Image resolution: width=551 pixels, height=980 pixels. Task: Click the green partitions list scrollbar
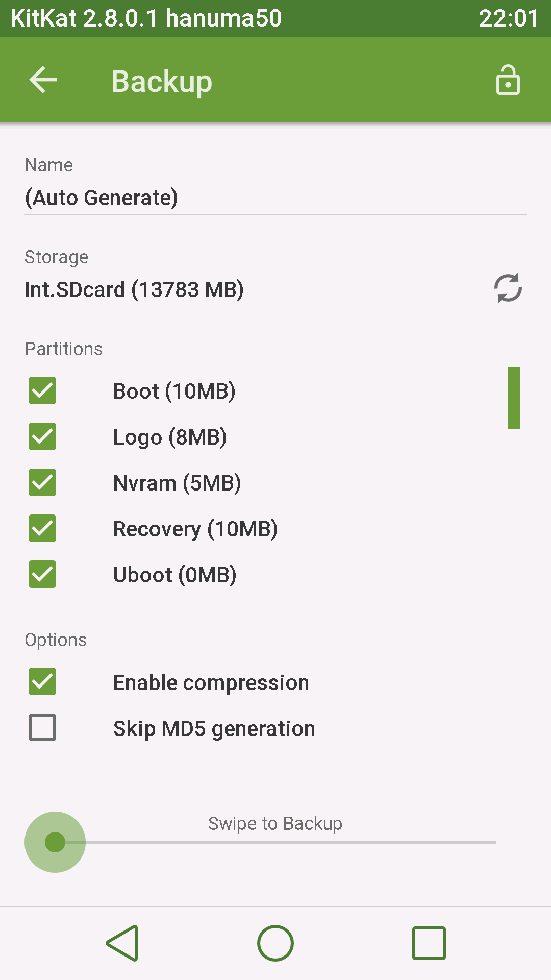514,398
